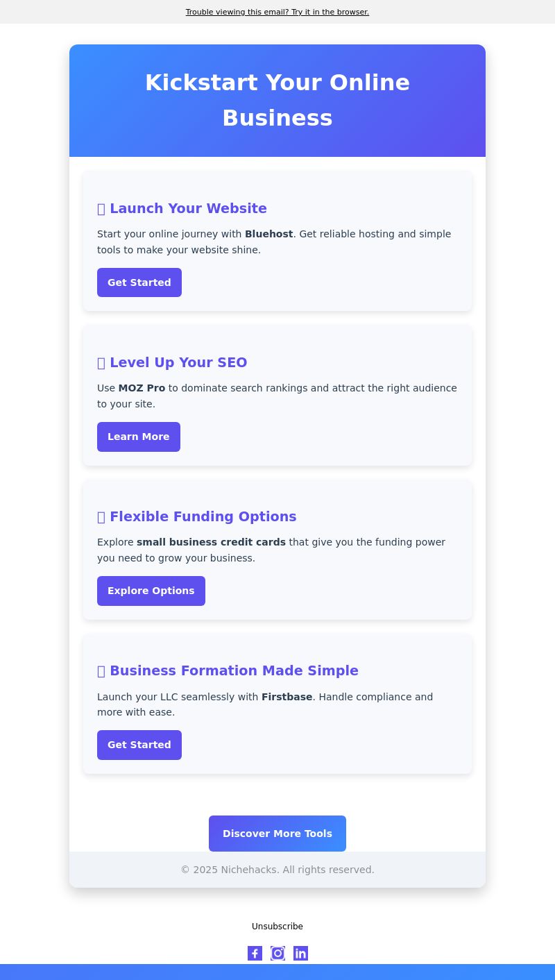
Task: Click the Unsubscribe link
Action: tap(277, 927)
